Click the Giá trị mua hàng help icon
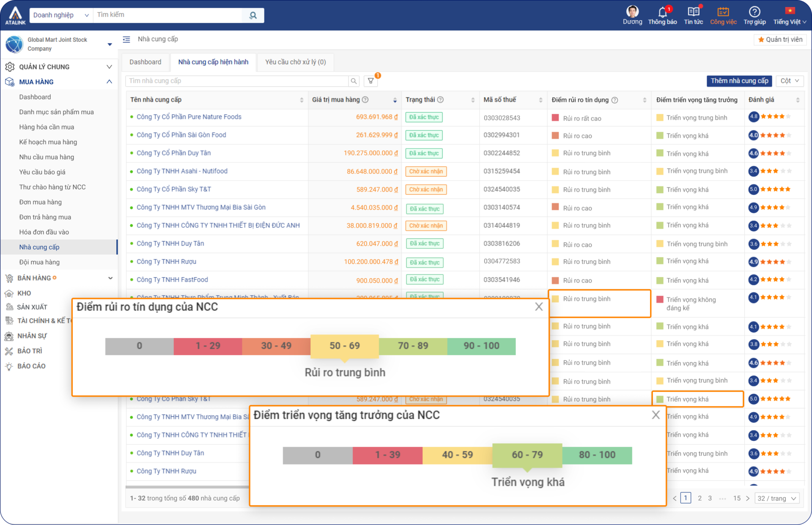The width and height of the screenshot is (812, 525). pyautogui.click(x=365, y=100)
